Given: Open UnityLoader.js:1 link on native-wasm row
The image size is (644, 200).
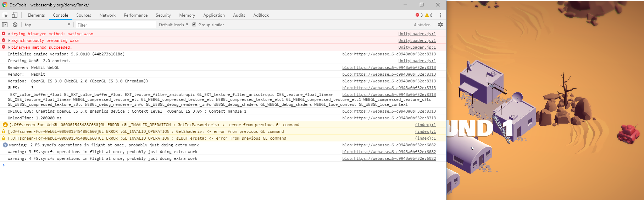Looking at the screenshot, I should coord(417,34).
